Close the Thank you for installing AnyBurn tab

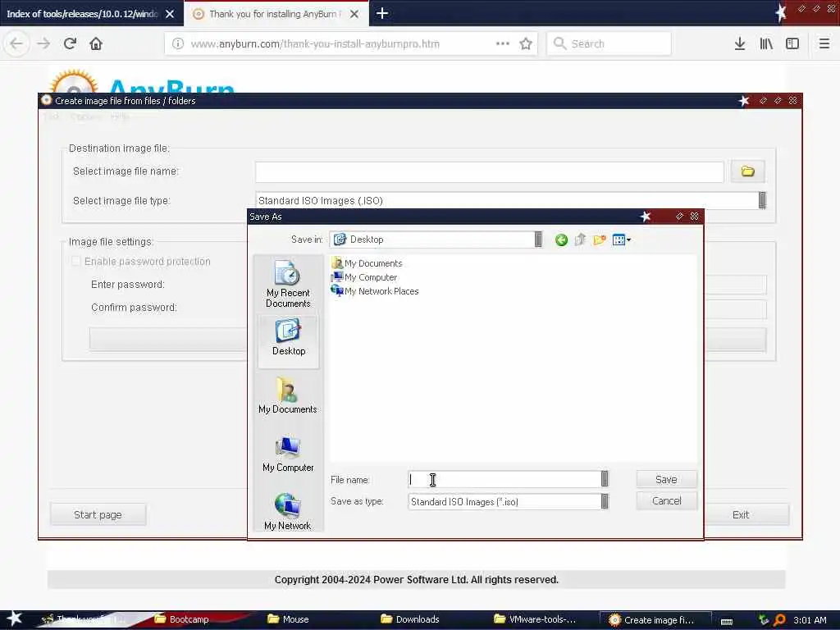click(354, 14)
